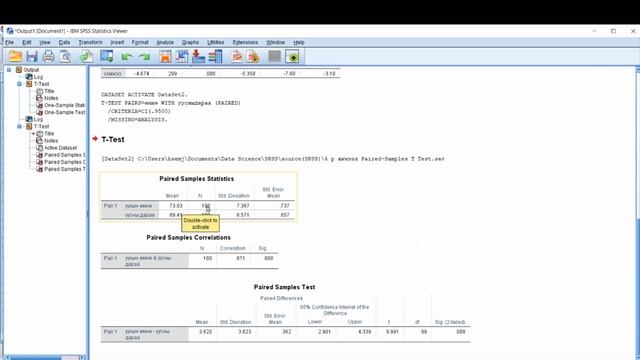Collapse the second T-Test outline branch
The height and width of the screenshot is (360, 640).
point(19,127)
